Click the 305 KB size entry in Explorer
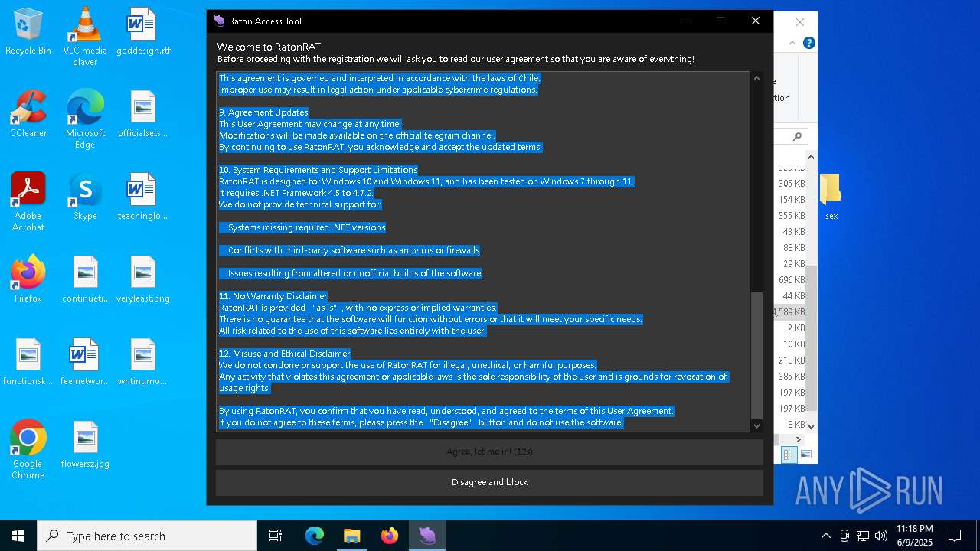 (792, 184)
